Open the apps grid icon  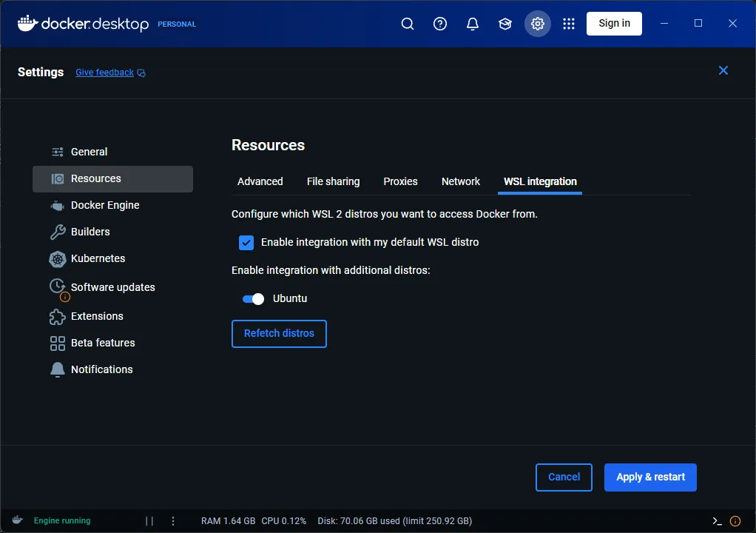click(568, 24)
